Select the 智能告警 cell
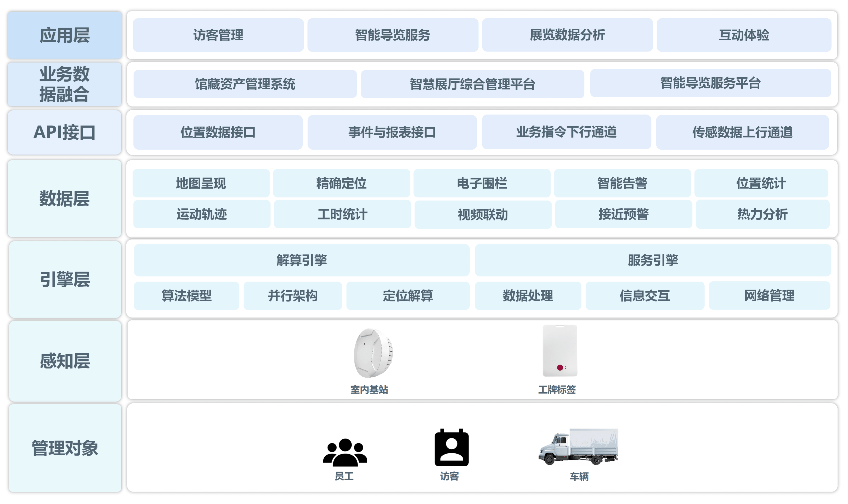 click(x=622, y=183)
